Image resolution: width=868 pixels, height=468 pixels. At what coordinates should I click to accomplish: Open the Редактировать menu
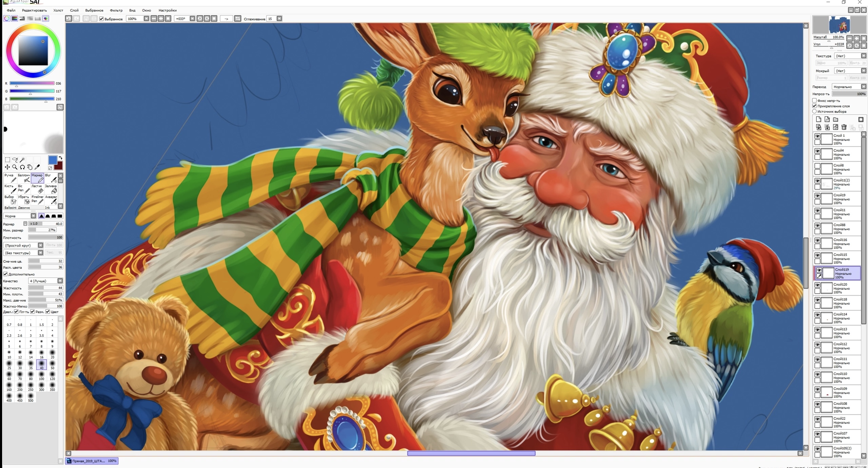pyautogui.click(x=34, y=11)
